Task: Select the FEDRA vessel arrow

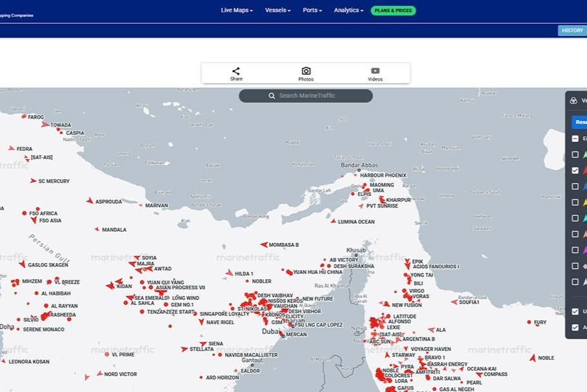Action: (x=12, y=148)
